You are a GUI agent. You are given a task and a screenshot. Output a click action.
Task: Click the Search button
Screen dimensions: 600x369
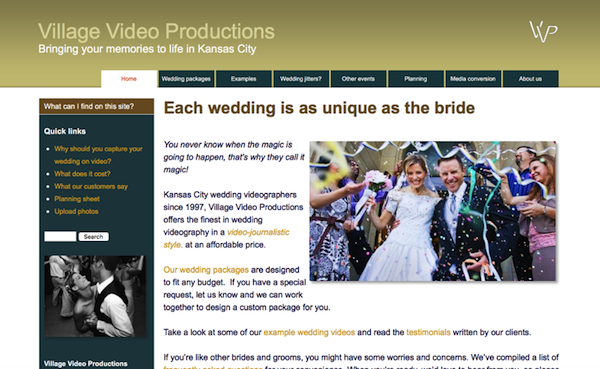93,237
